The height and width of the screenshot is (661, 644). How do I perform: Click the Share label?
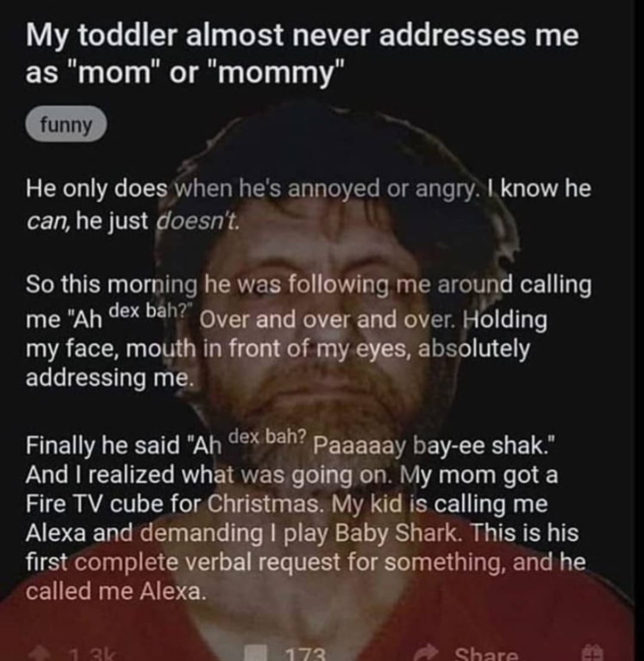[x=486, y=655]
